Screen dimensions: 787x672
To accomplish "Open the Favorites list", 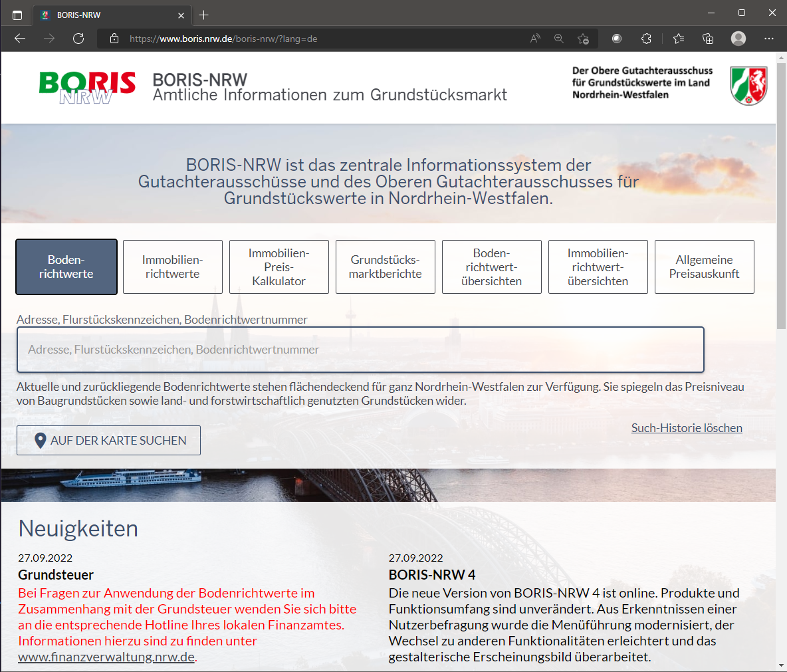I will click(x=679, y=39).
